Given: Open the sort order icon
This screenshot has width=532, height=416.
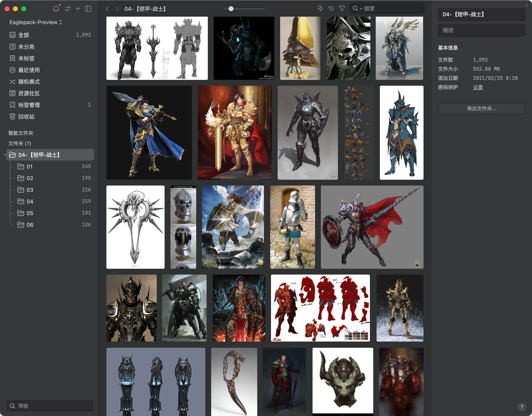Looking at the screenshot, I should [x=331, y=9].
